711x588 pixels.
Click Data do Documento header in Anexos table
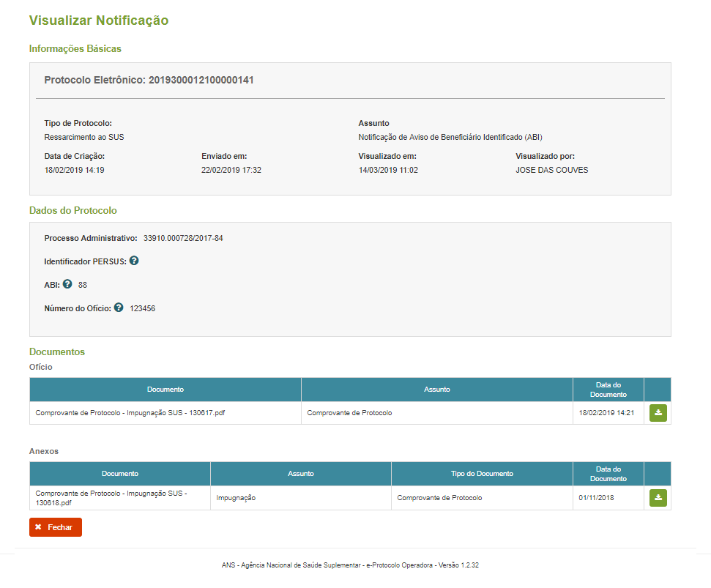(608, 474)
